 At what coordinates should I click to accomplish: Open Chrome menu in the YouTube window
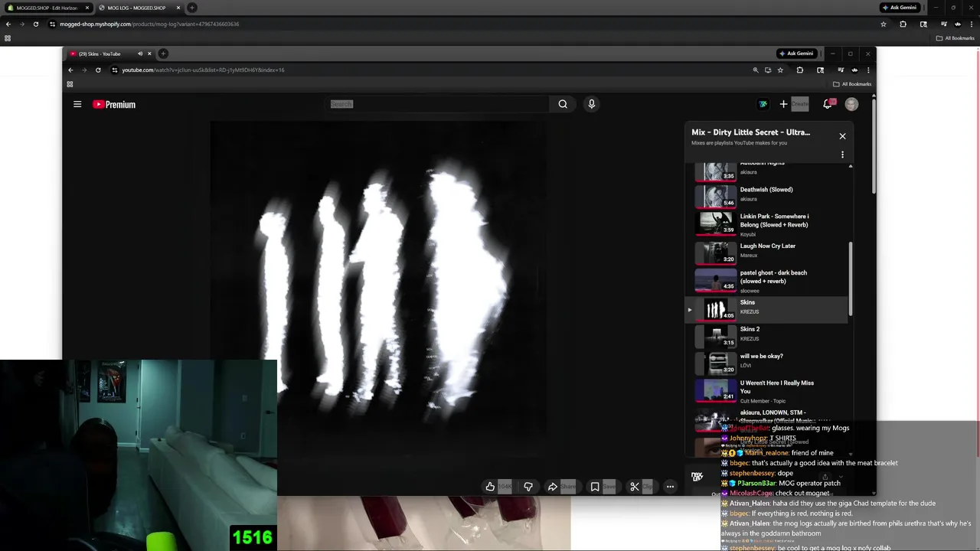tap(868, 70)
